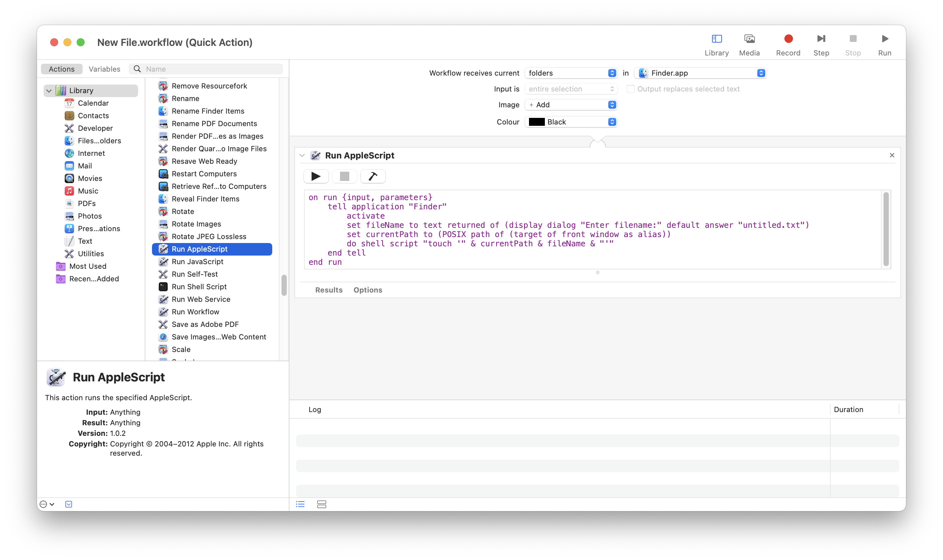Viewport: 943px width, 560px height.
Task: Select the Run AppleScript action in list
Action: pyautogui.click(x=212, y=249)
